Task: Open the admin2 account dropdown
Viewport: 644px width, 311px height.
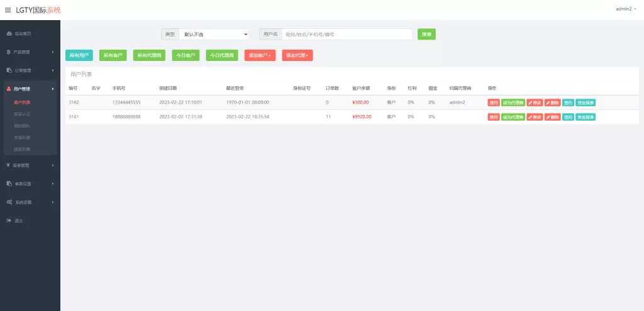Action: click(626, 9)
